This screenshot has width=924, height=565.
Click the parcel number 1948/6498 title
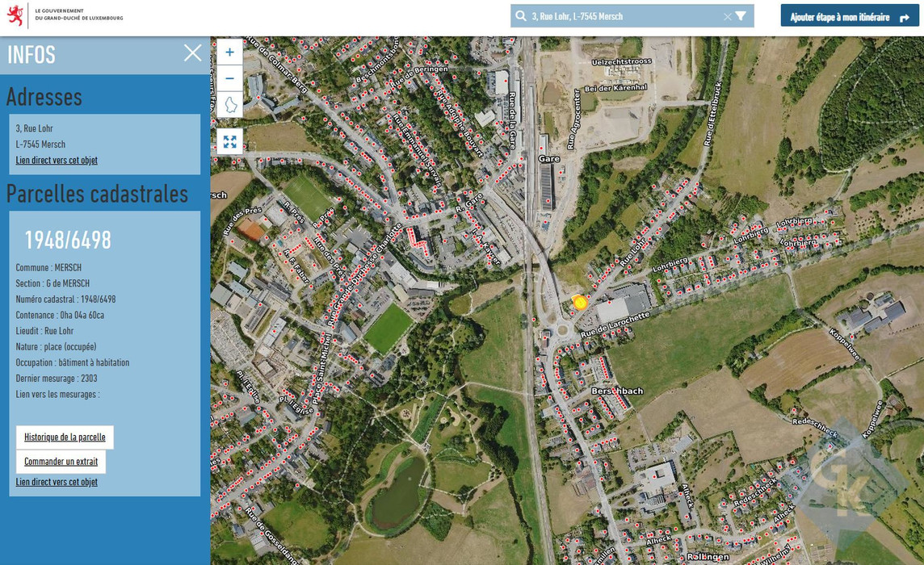coord(68,241)
